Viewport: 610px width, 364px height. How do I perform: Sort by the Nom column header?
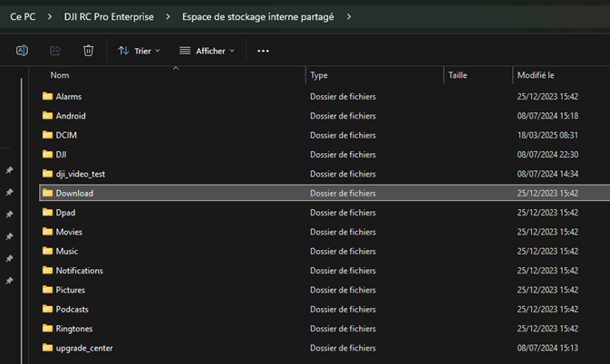(60, 75)
